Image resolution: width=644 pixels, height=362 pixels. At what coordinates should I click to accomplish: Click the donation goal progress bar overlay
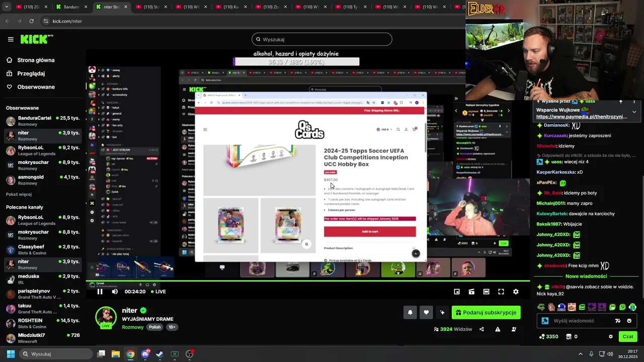(296, 62)
